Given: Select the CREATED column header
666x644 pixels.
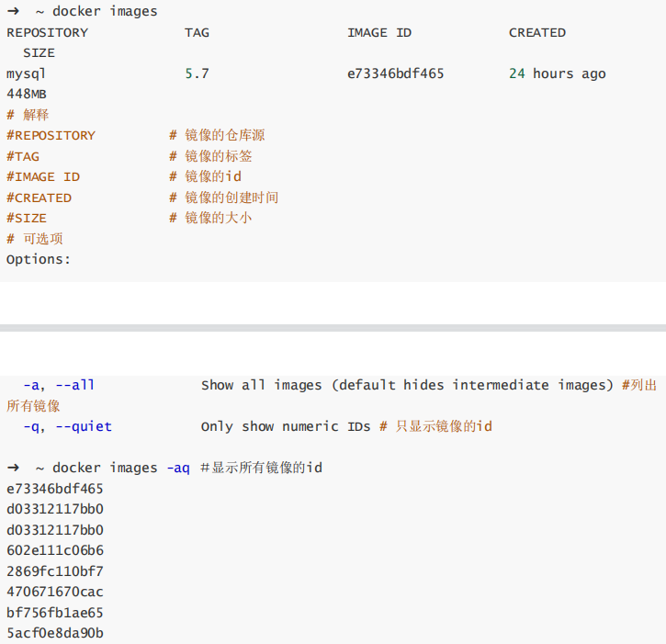Looking at the screenshot, I should [x=537, y=33].
